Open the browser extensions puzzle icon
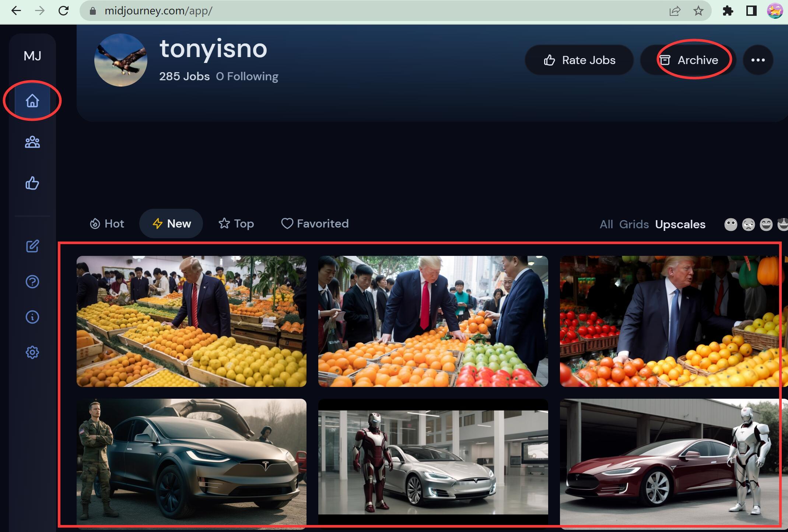 point(728,11)
